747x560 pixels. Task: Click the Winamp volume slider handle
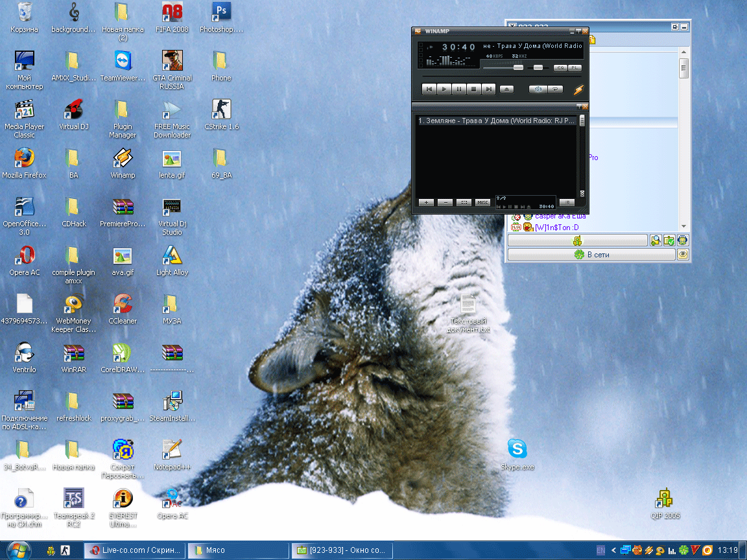518,67
